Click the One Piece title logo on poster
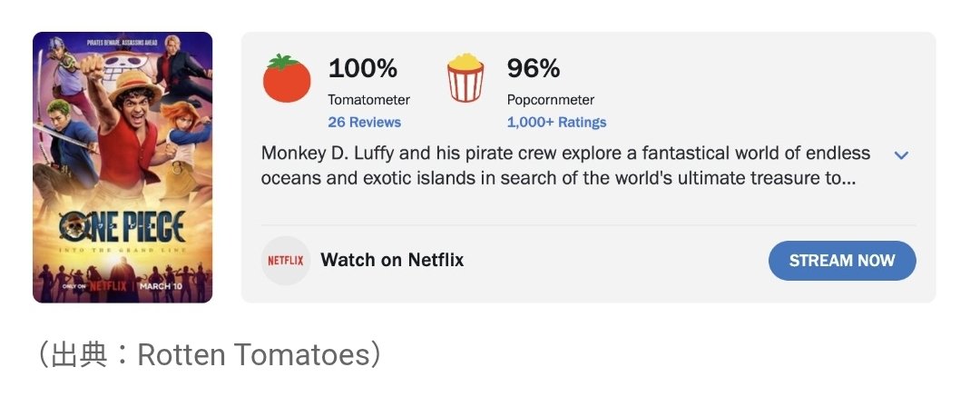 [x=122, y=227]
